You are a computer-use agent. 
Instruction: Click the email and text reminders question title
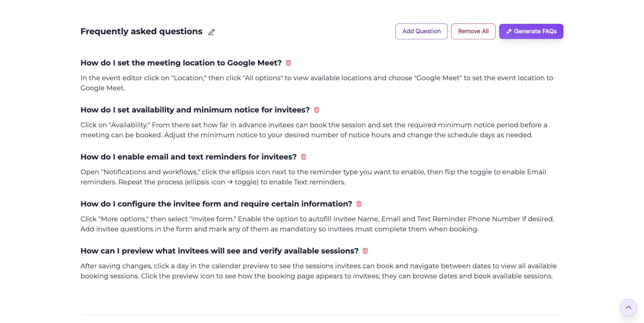tap(189, 157)
